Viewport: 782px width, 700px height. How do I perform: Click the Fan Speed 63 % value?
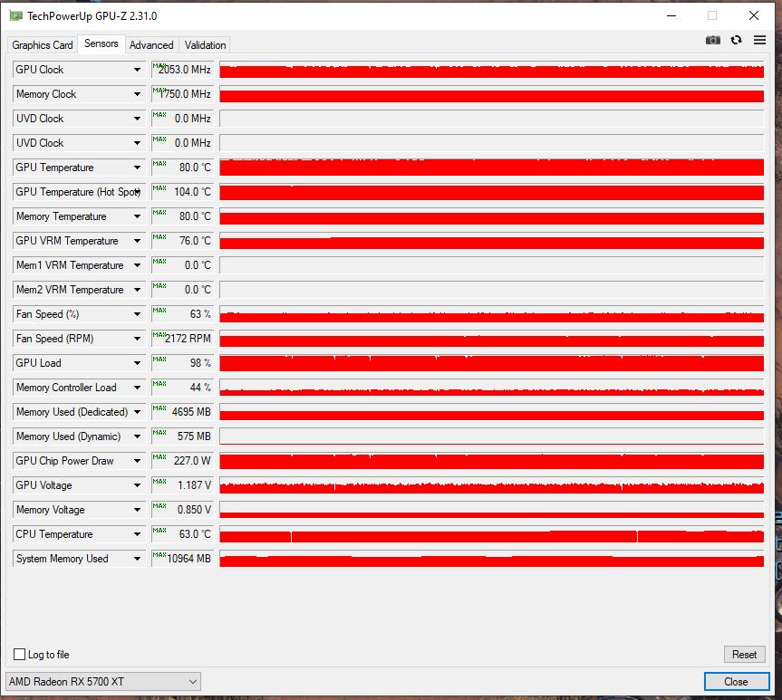click(182, 314)
